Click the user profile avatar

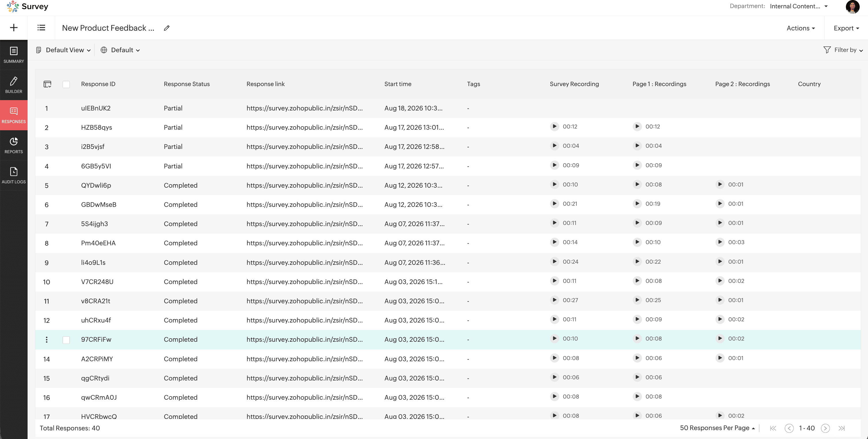(852, 7)
